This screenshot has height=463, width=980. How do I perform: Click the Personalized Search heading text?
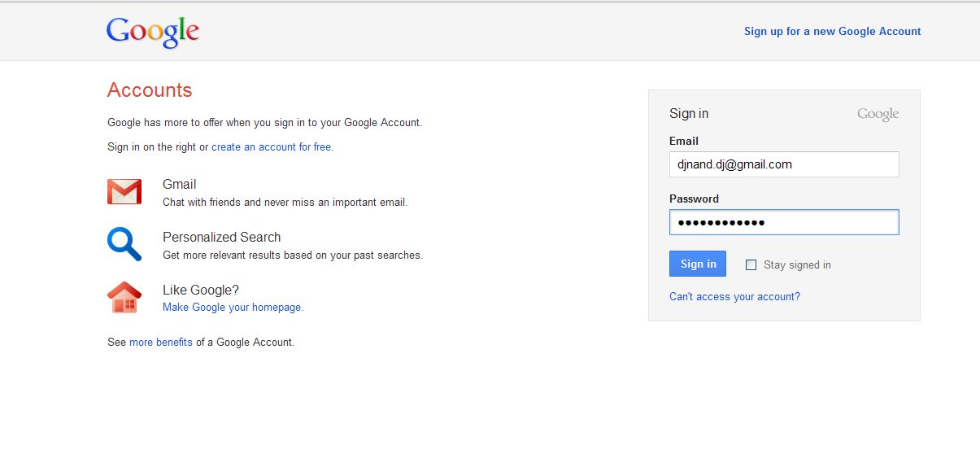pyautogui.click(x=221, y=238)
